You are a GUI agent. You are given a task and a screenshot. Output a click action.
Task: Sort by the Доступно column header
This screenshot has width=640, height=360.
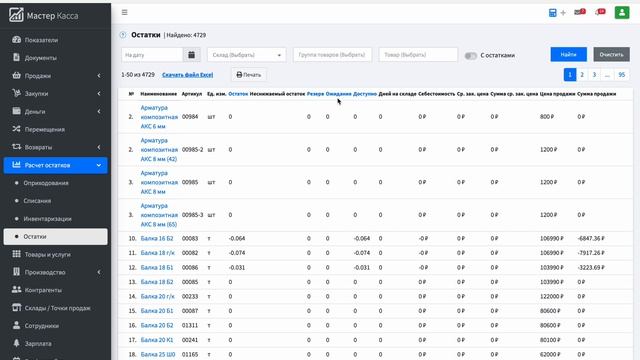(x=365, y=94)
